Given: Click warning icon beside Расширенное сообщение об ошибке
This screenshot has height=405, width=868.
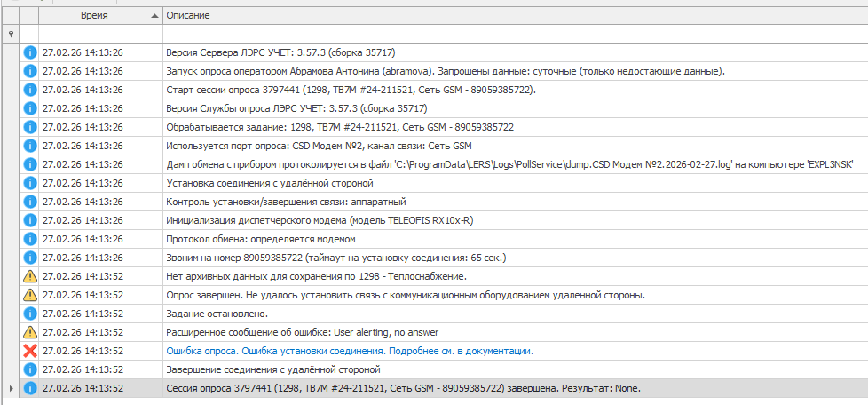Looking at the screenshot, I should pos(29,332).
